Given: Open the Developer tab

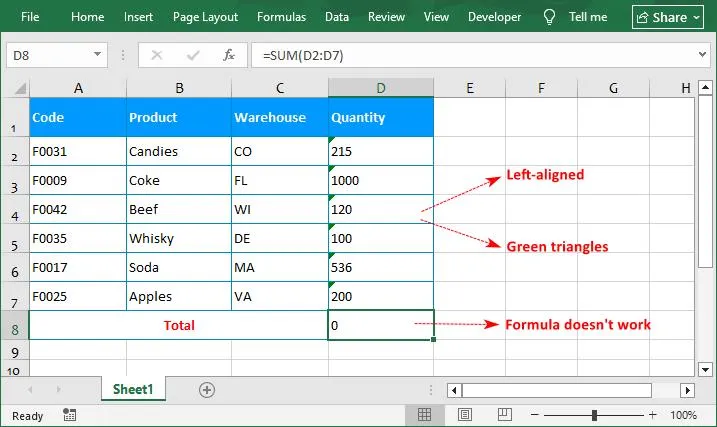Looking at the screenshot, I should click(494, 17).
